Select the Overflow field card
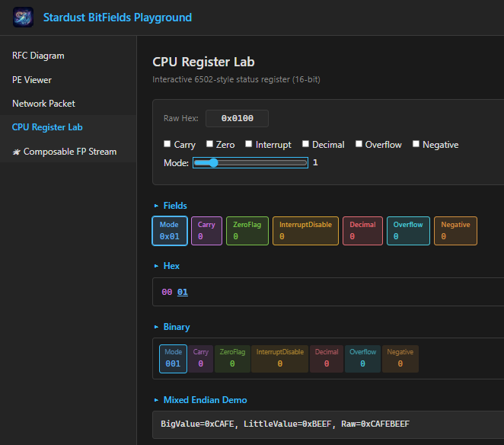The height and width of the screenshot is (445, 504). pyautogui.click(x=408, y=231)
